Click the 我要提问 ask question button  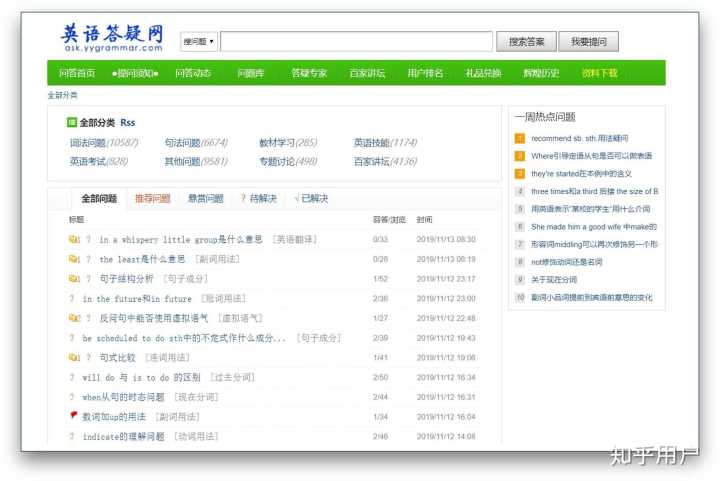(589, 42)
